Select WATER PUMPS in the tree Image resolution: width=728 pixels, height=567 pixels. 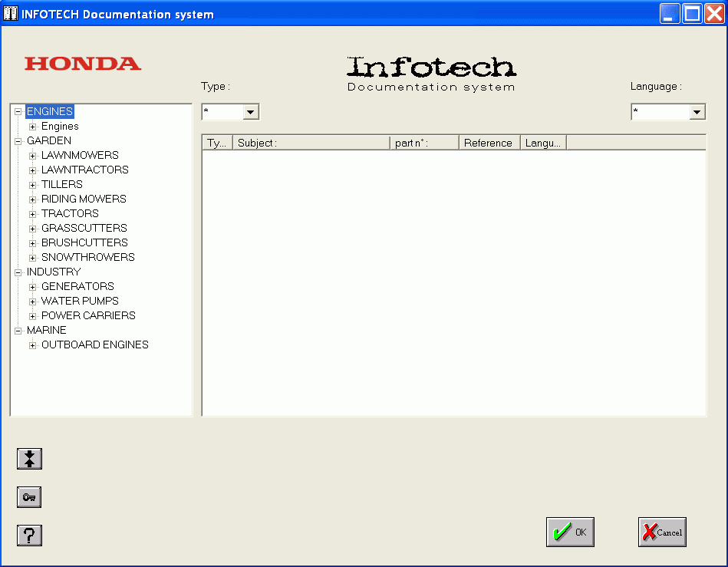click(80, 301)
